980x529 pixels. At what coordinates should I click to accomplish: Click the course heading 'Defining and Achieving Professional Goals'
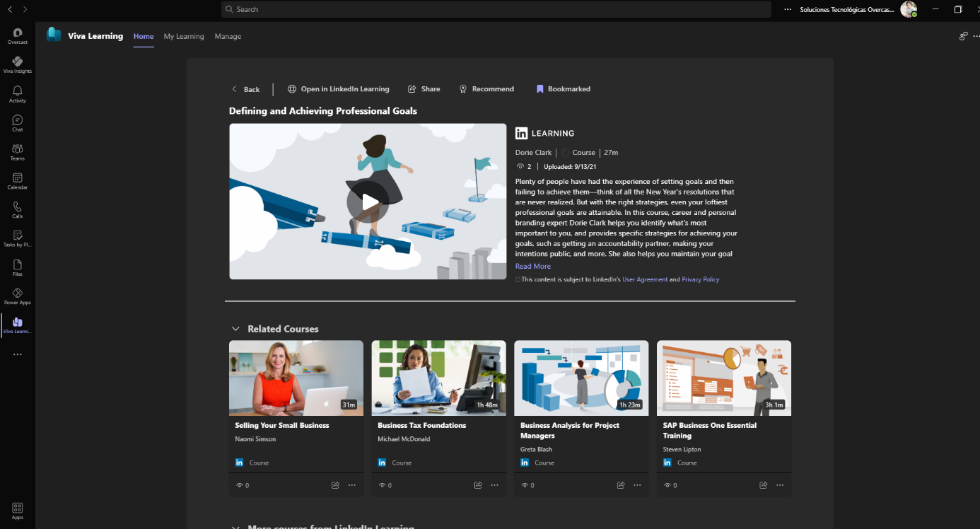click(x=323, y=111)
